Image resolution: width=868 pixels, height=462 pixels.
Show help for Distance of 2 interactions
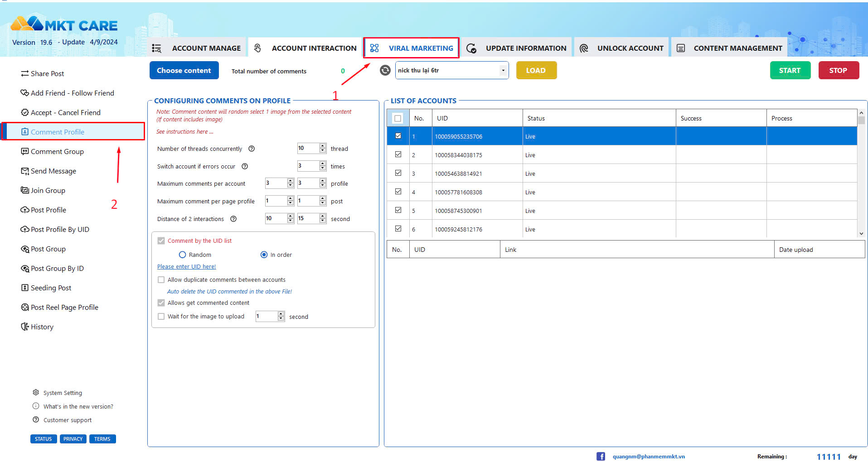233,219
